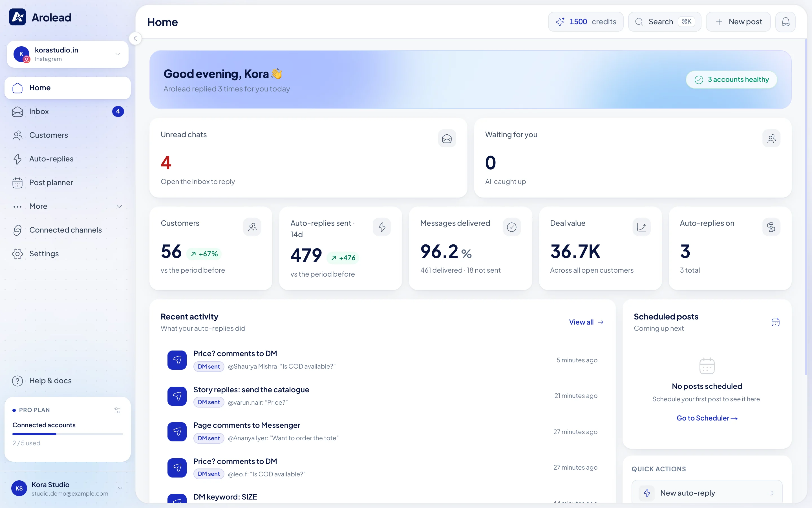Expand the More menu section
This screenshot has height=508, width=812.
pyautogui.click(x=67, y=206)
